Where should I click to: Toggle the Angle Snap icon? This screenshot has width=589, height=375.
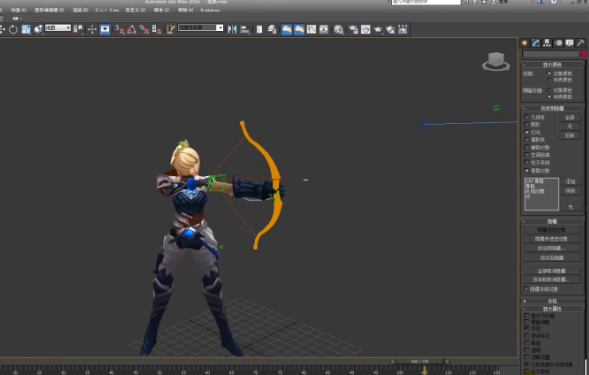[x=132, y=29]
